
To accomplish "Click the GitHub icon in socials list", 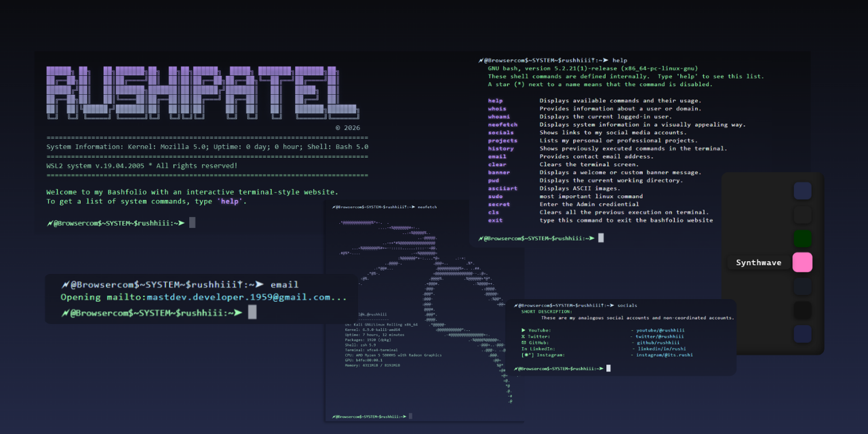I will pos(524,342).
